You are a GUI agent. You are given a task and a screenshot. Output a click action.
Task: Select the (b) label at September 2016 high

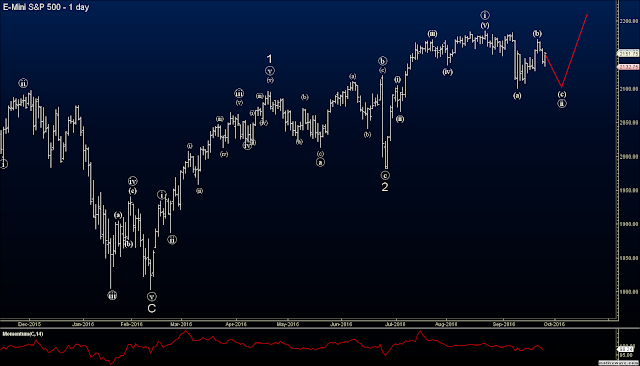click(537, 34)
